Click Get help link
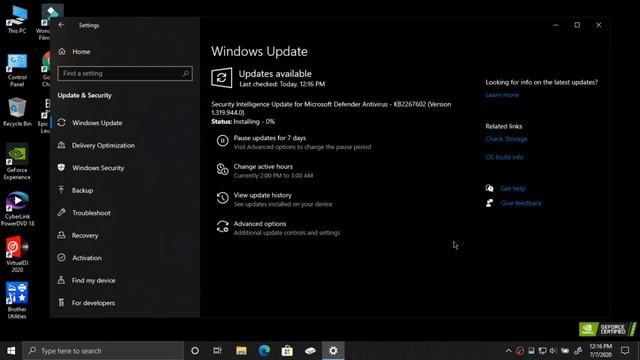 coord(513,189)
